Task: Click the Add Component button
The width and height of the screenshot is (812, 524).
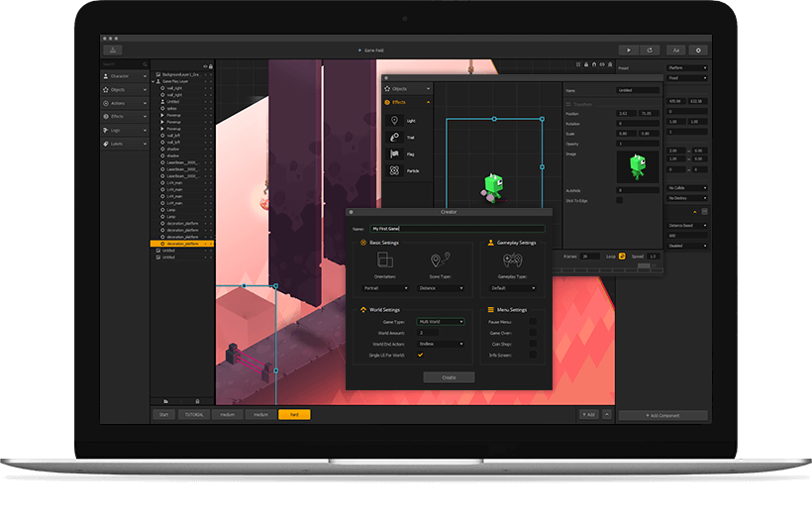Action: pyautogui.click(x=662, y=415)
